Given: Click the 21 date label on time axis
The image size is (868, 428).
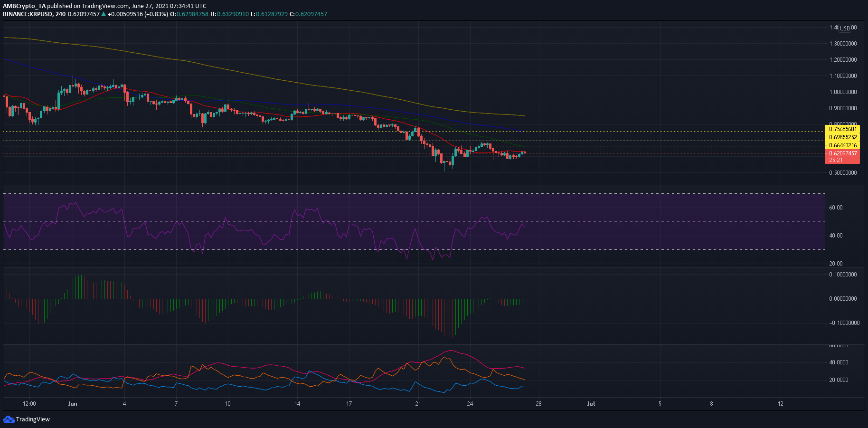Looking at the screenshot, I should [418, 404].
